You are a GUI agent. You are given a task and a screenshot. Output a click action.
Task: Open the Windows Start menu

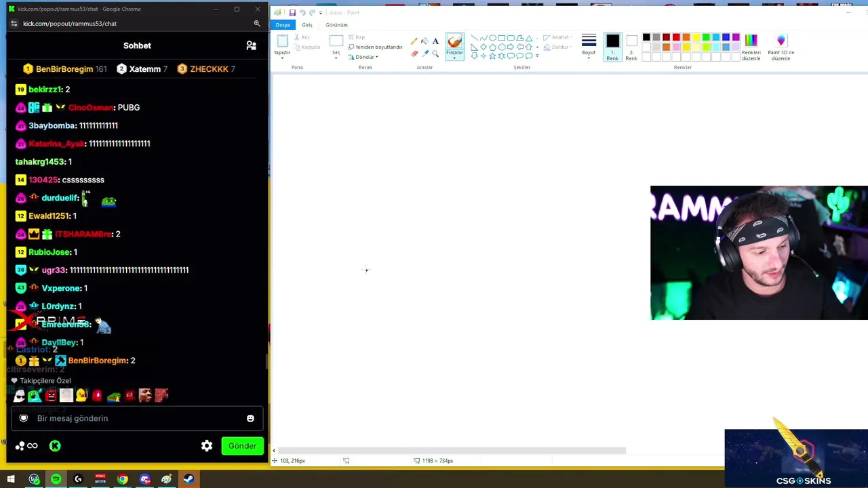[11, 479]
